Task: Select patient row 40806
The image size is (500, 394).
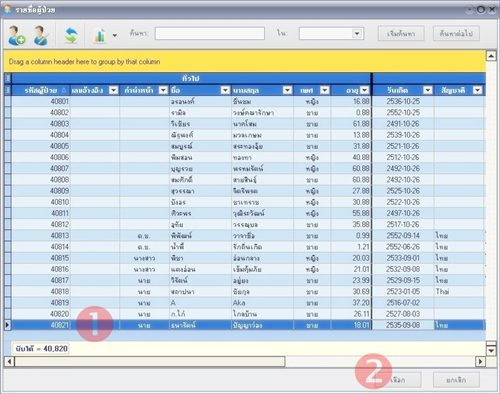Action: tap(245, 157)
